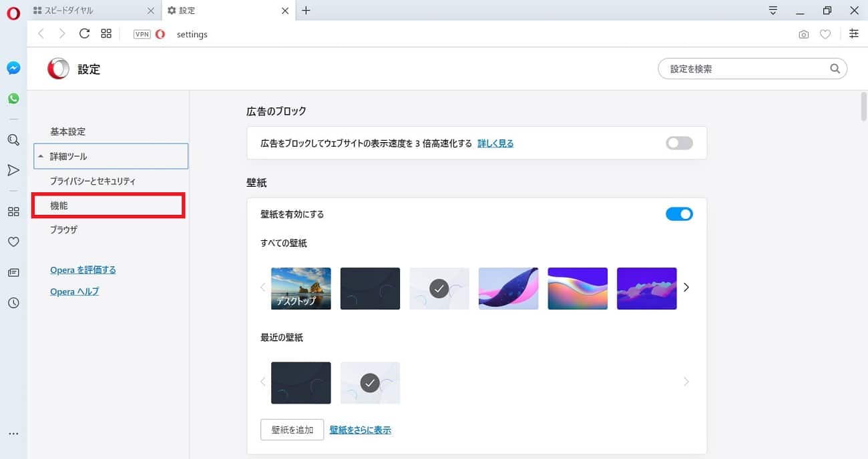Click the VPN badge in address bar
This screenshot has height=459, width=868.
[x=142, y=35]
